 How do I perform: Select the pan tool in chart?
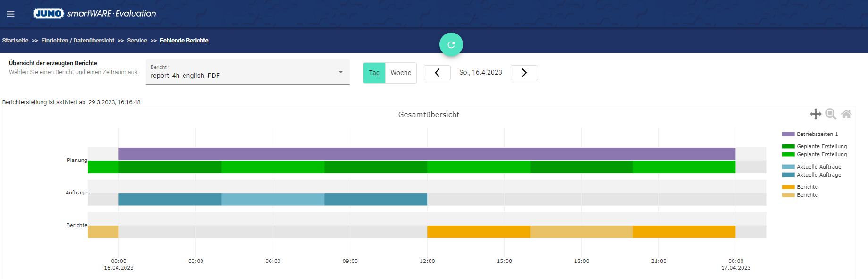coord(815,114)
